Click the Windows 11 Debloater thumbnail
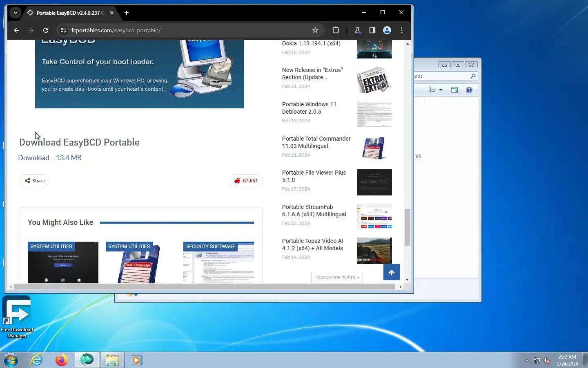This screenshot has height=368, width=588. pos(374,114)
